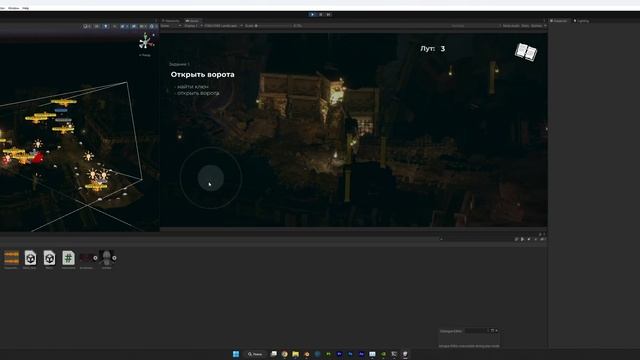This screenshot has width=640, height=360.
Task: Select the dark red material asset thumbnail
Action: point(86,258)
